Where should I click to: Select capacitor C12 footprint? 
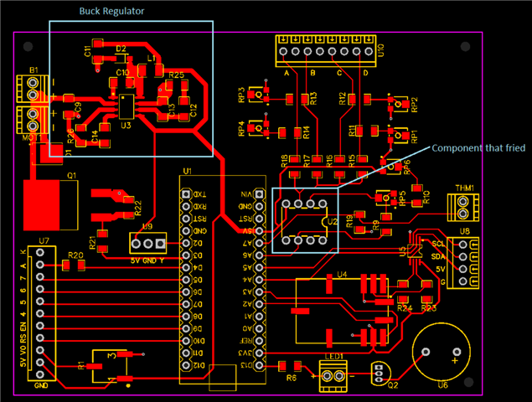184,109
